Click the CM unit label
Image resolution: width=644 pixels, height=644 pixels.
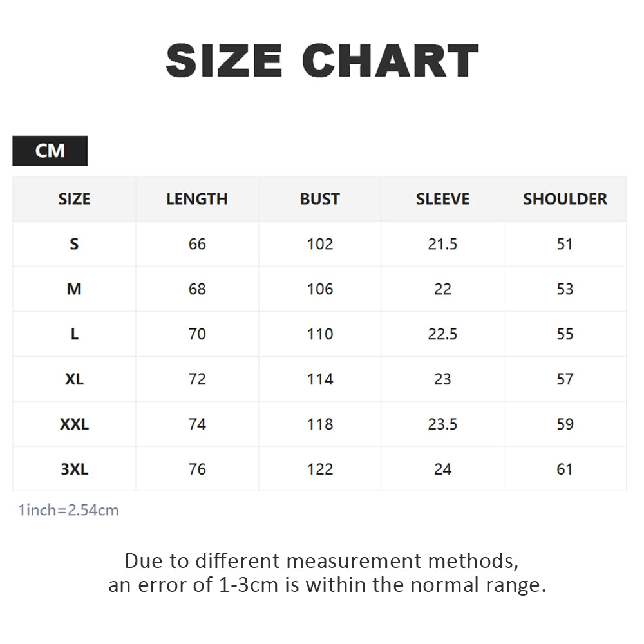[x=50, y=151]
